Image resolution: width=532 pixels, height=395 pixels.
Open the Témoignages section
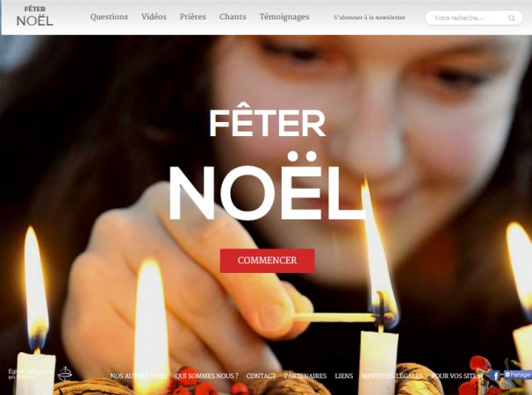284,17
